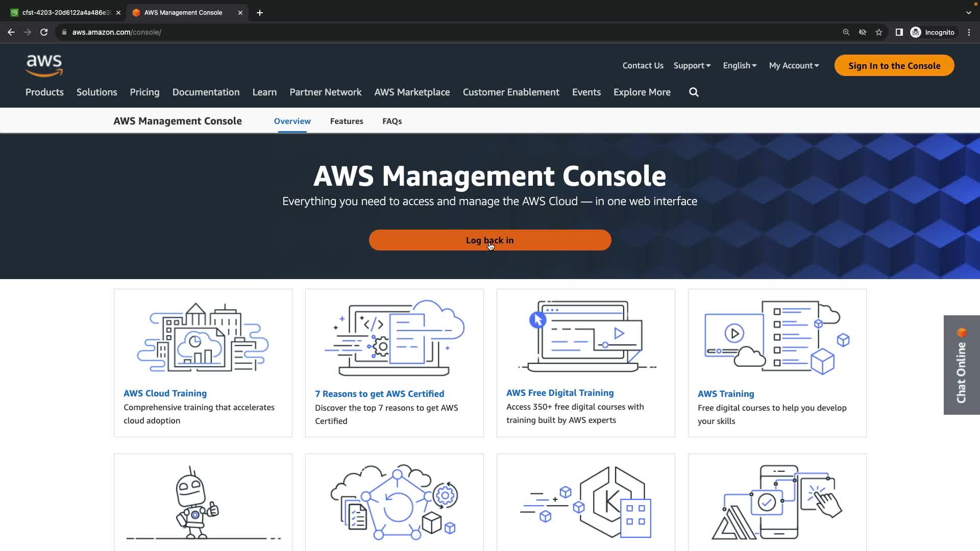Viewport: 980px width, 551px height.
Task: Open browser zoom magnifier icon in address bar
Action: pyautogui.click(x=846, y=32)
